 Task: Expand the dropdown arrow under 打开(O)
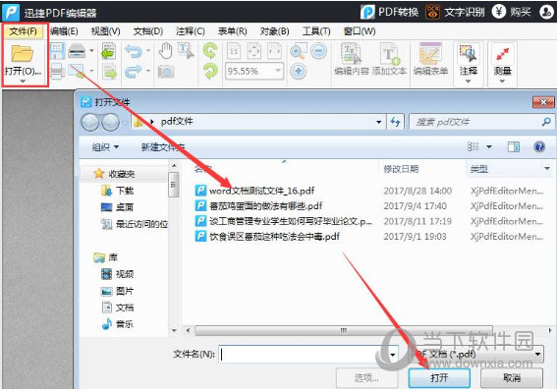tap(23, 82)
